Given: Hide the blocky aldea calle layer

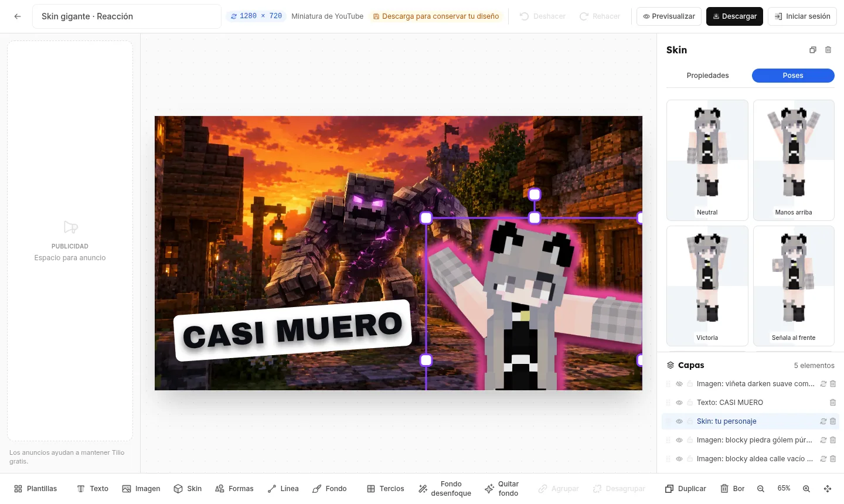Looking at the screenshot, I should pyautogui.click(x=679, y=459).
